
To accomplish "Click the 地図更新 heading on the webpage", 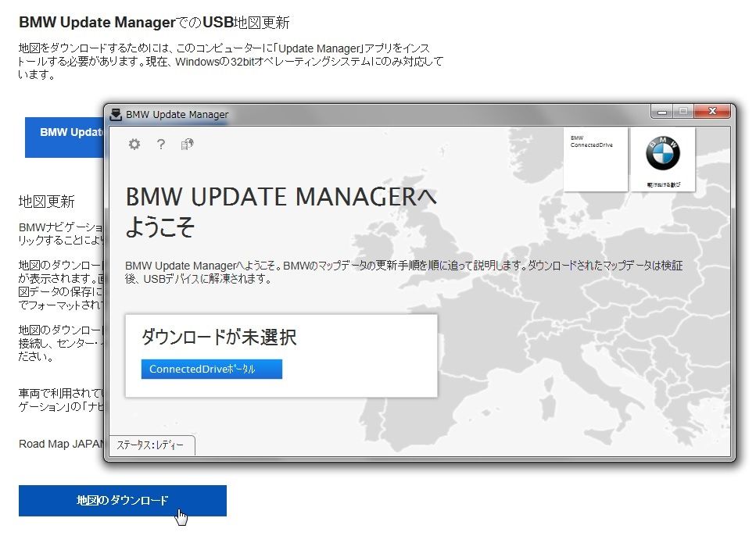I will pyautogui.click(x=47, y=202).
